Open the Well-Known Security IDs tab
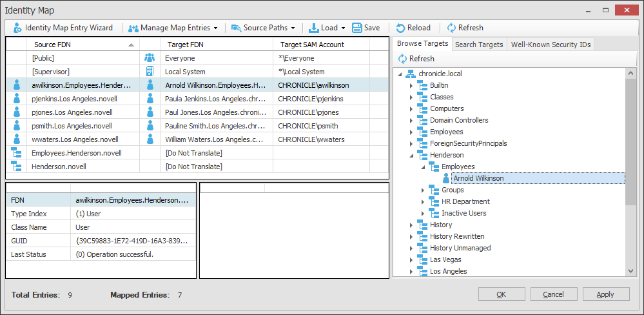 point(551,45)
